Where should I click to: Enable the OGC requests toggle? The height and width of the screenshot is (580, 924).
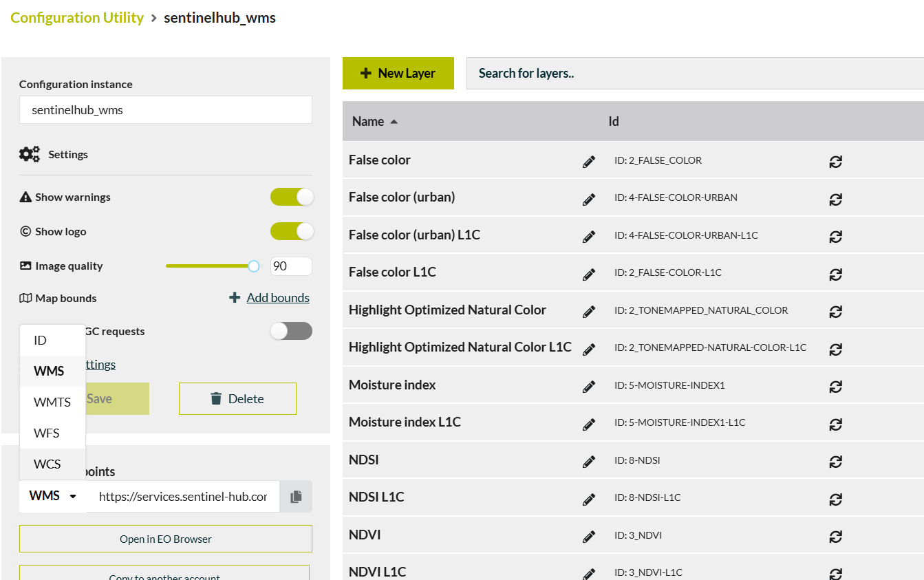pos(292,331)
